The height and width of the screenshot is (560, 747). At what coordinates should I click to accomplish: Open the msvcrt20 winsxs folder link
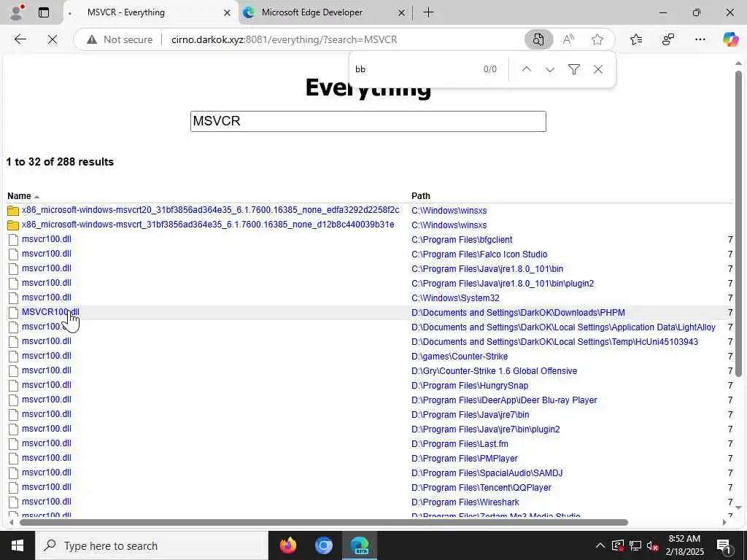(x=210, y=210)
